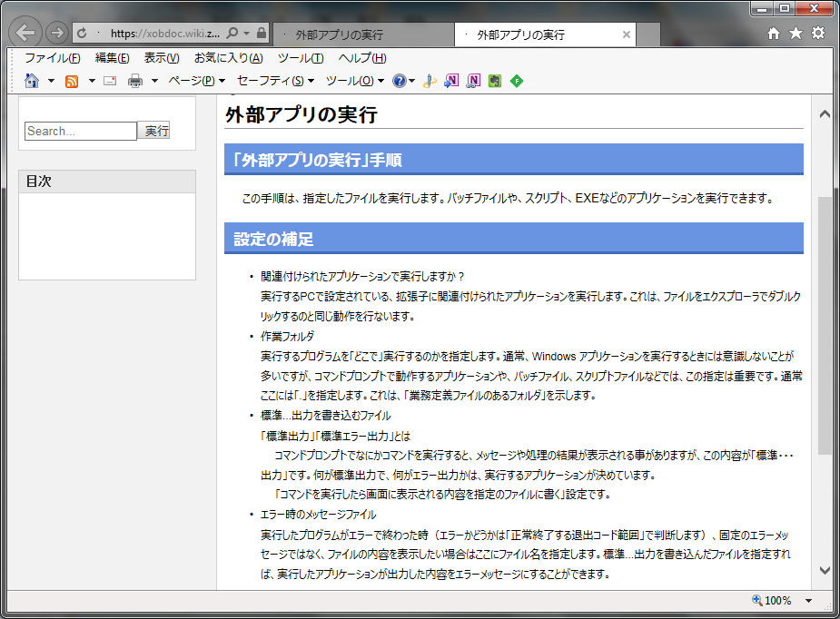This screenshot has width=840, height=619.
Task: Open the gear tools menu
Action: point(818,34)
